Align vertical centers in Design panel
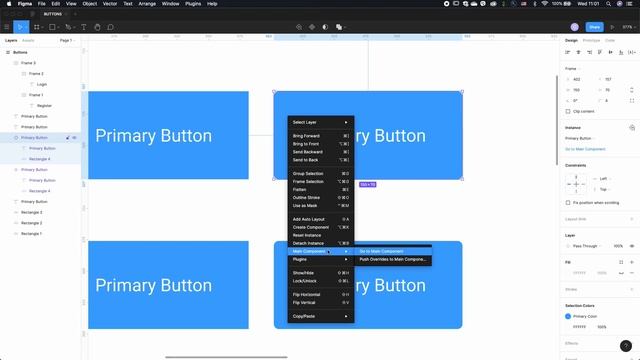Viewport: 640px width, 360px height. click(x=611, y=52)
